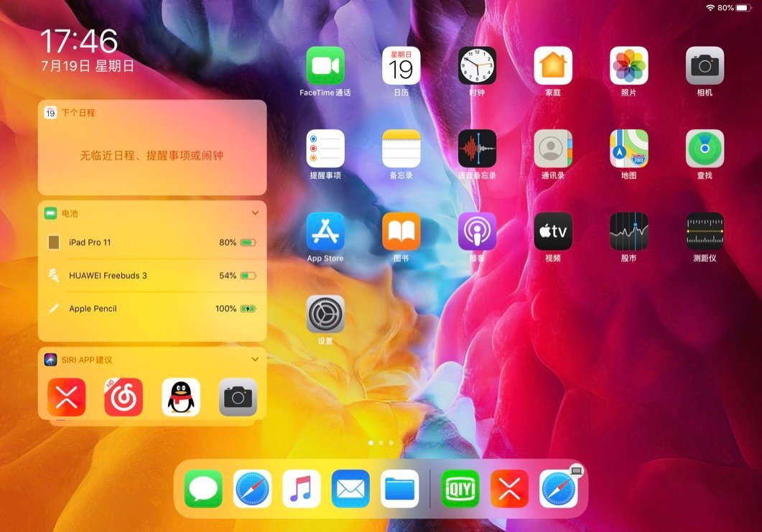Viewport: 762px width, 532px height.
Task: Open the iQIYI app in the dock
Action: [460, 489]
